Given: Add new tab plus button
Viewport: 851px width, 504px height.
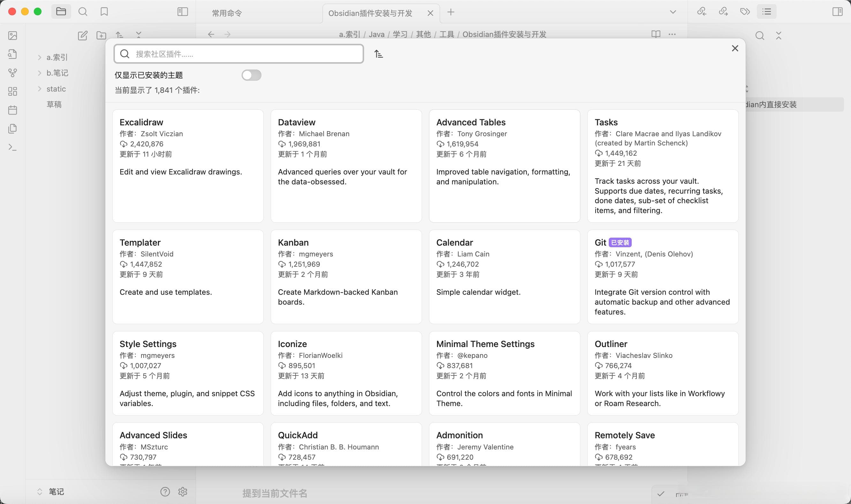Looking at the screenshot, I should 451,12.
